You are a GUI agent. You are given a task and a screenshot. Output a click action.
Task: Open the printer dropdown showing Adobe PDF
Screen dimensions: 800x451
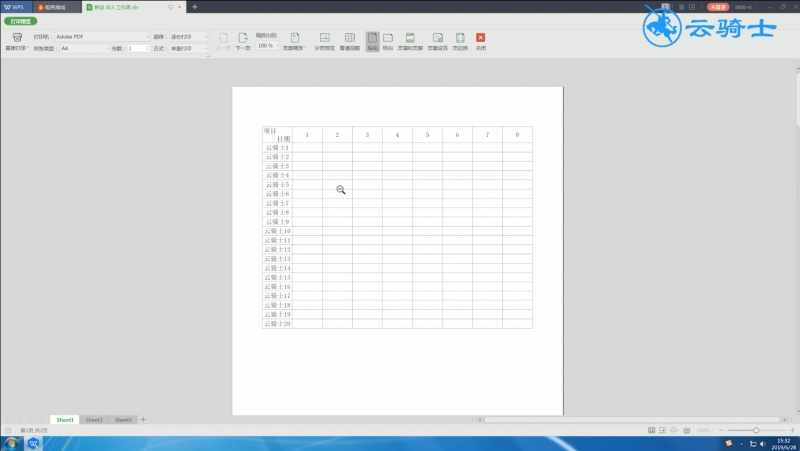click(x=102, y=37)
